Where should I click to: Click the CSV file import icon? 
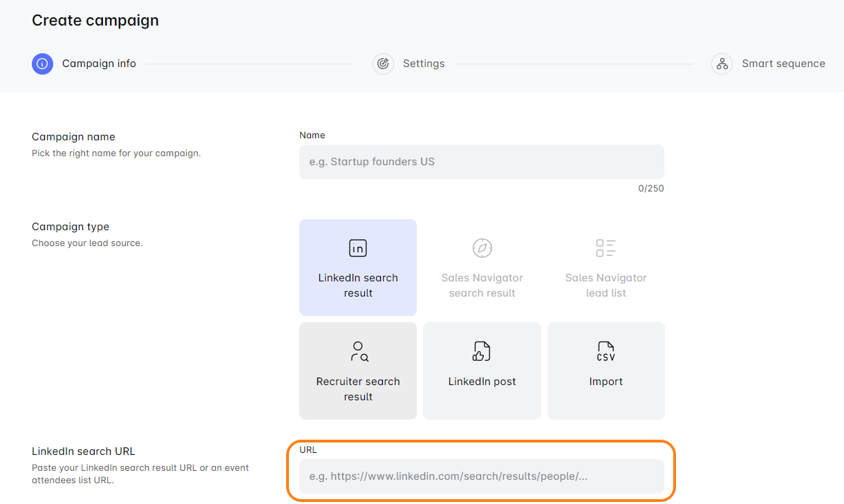tap(606, 351)
